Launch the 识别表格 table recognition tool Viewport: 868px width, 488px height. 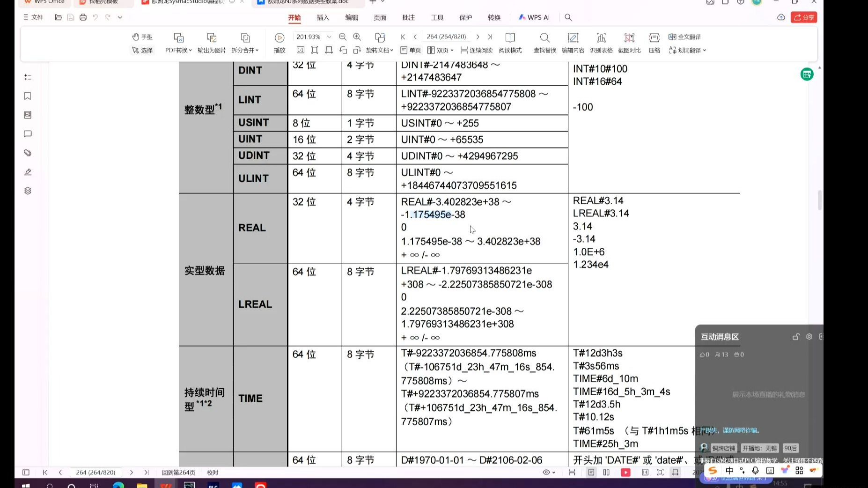pos(601,43)
